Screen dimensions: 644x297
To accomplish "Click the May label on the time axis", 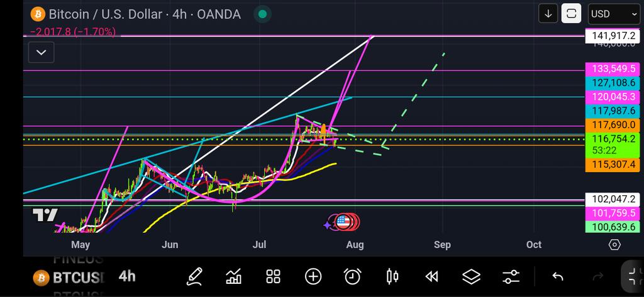I will coord(80,245).
